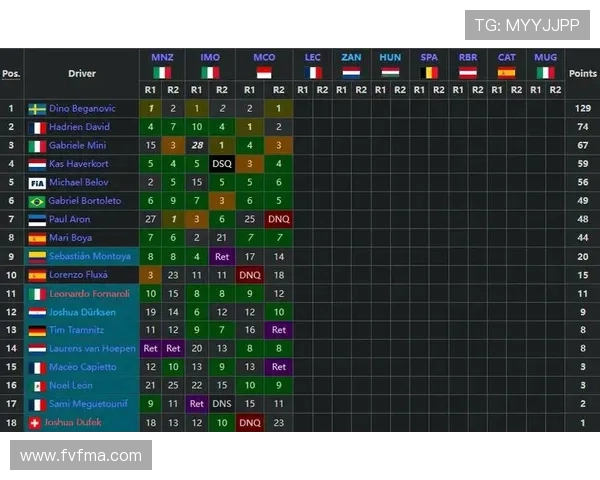Click the Driver column header
The image size is (600, 480).
[x=82, y=73]
